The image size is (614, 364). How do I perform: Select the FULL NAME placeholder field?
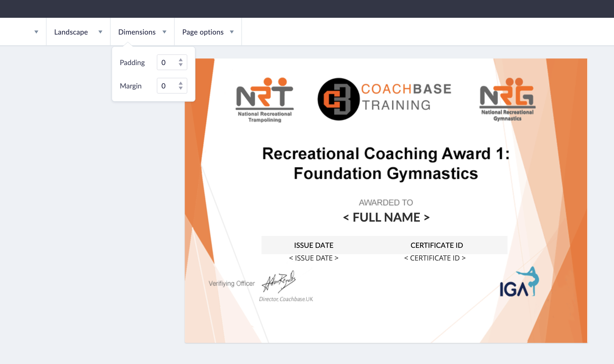[386, 218]
